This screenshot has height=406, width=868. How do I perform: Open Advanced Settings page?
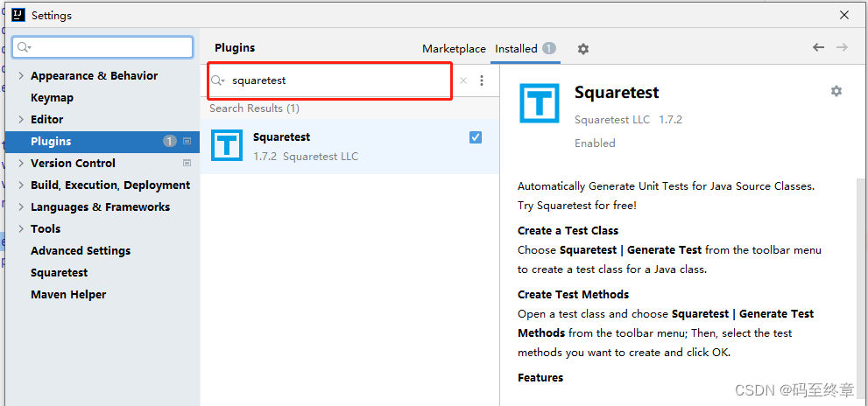coord(81,251)
